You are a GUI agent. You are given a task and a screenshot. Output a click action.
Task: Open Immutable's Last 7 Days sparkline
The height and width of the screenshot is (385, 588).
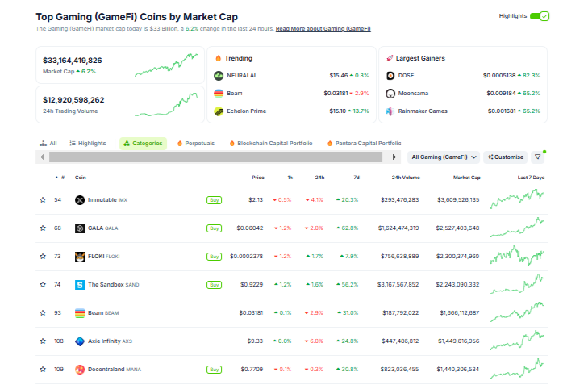pos(517,199)
